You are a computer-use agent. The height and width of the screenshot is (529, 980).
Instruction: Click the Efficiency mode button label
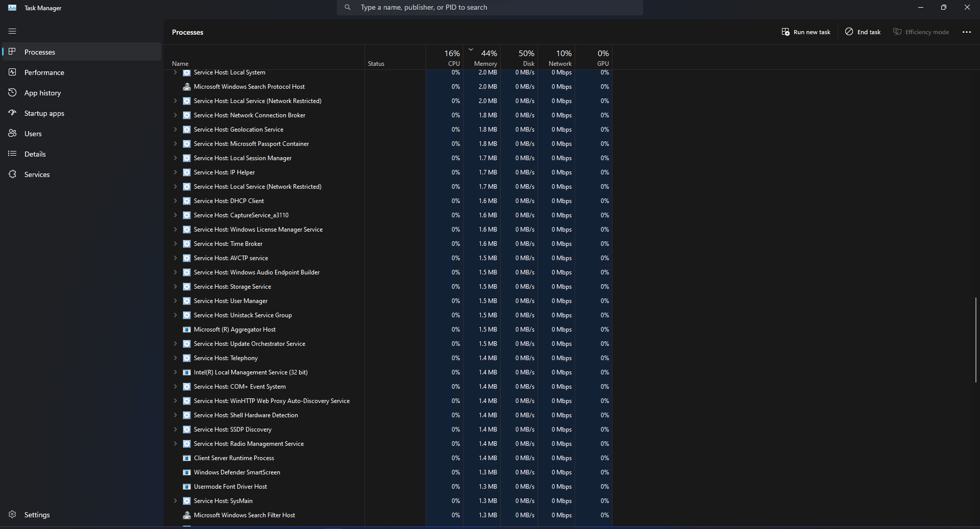point(927,32)
